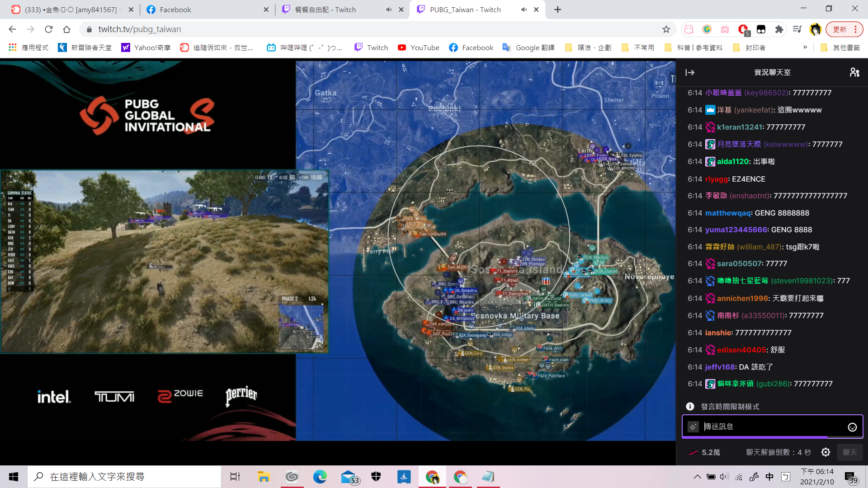Image resolution: width=868 pixels, height=488 pixels.
Task: Open Task View on the taskbar
Action: point(235,477)
